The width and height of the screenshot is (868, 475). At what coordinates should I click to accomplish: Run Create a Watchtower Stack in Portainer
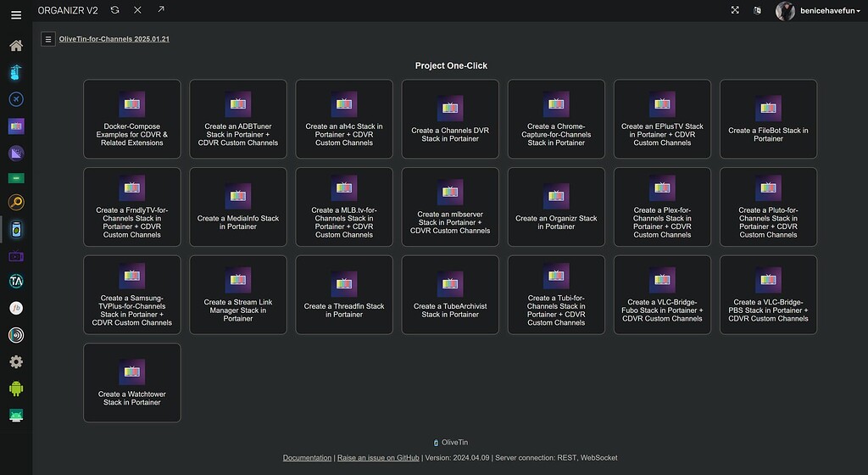[x=132, y=383]
